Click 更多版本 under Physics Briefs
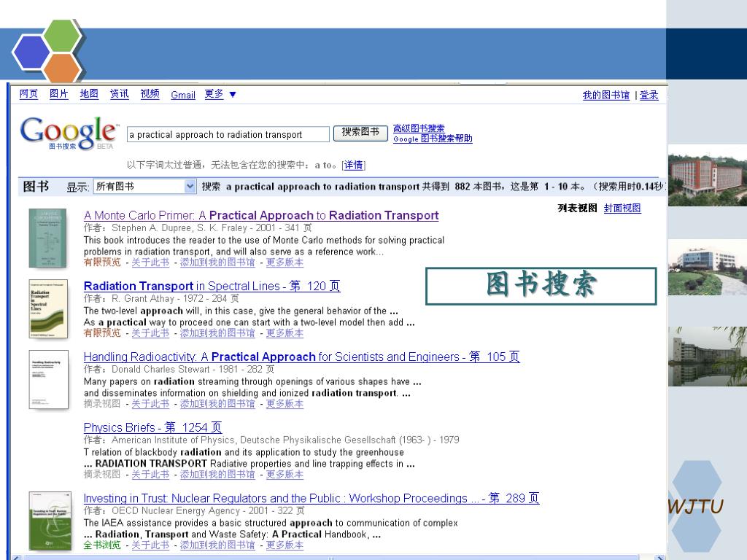Viewport: 747px width, 560px height. coord(285,474)
